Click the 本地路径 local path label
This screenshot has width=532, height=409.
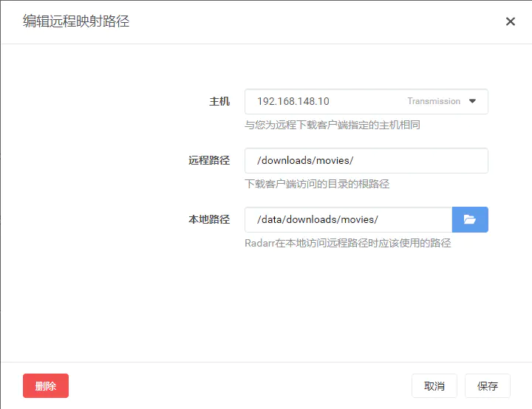(209, 219)
